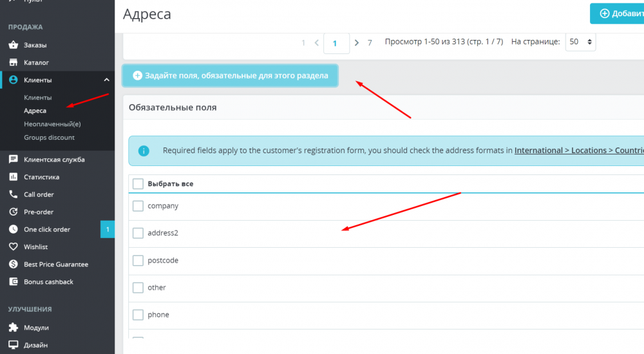Click the Адреса page title

coord(147,14)
